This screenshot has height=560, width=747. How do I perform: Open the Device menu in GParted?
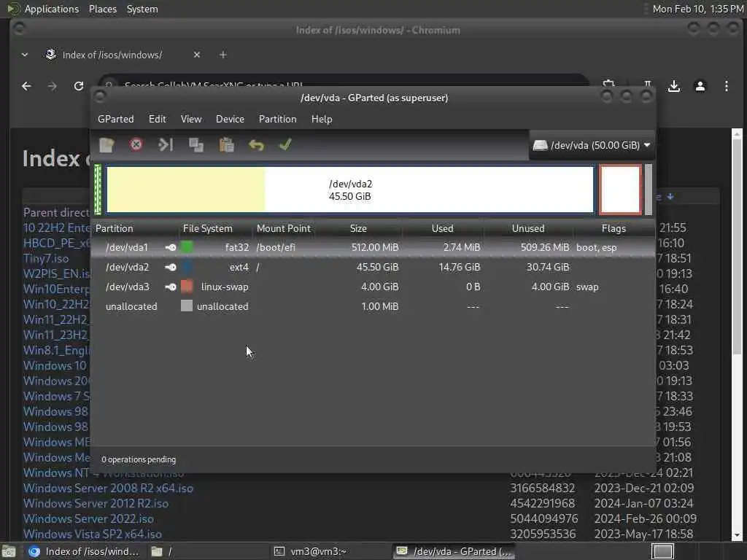tap(230, 119)
